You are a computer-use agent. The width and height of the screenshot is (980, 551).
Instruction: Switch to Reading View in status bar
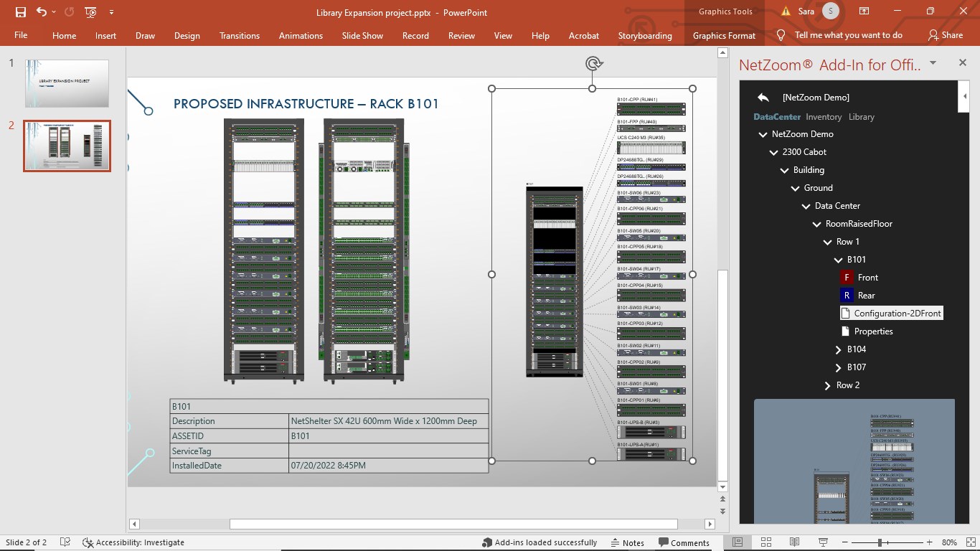(794, 542)
